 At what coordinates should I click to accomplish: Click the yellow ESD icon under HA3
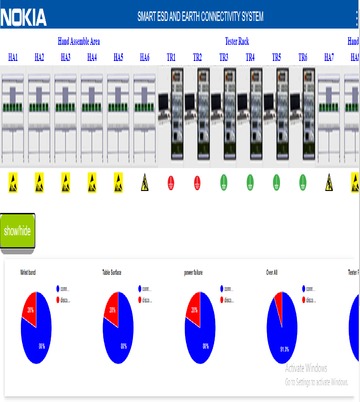66,183
